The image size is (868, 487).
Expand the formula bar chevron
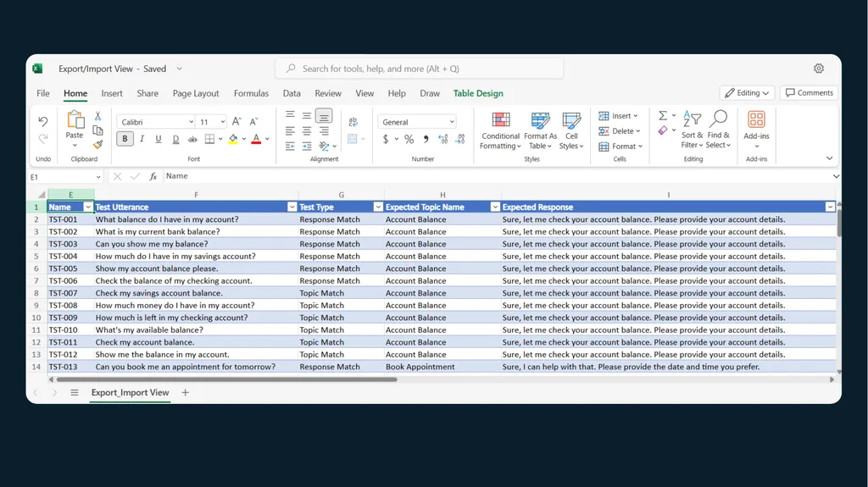pos(836,176)
